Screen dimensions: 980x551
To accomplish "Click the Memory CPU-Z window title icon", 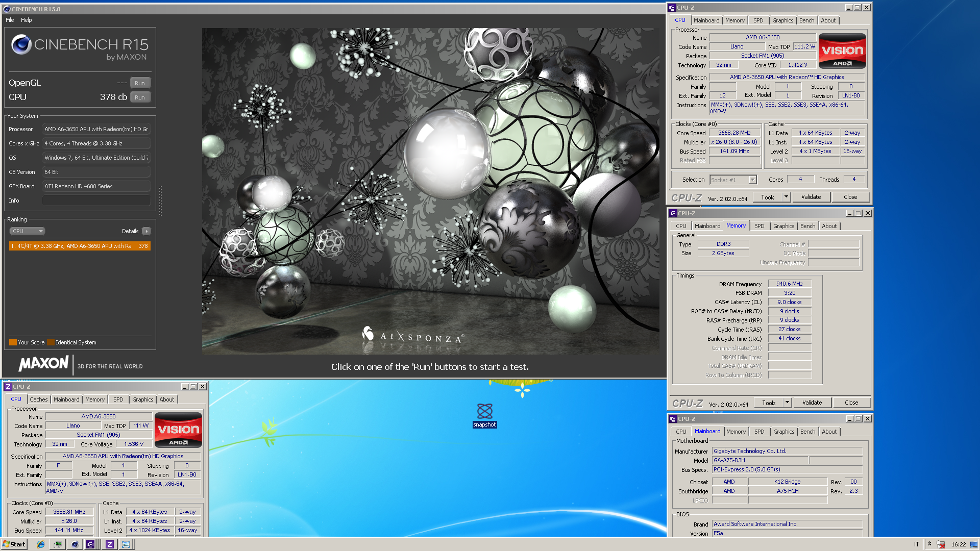I will pos(673,213).
